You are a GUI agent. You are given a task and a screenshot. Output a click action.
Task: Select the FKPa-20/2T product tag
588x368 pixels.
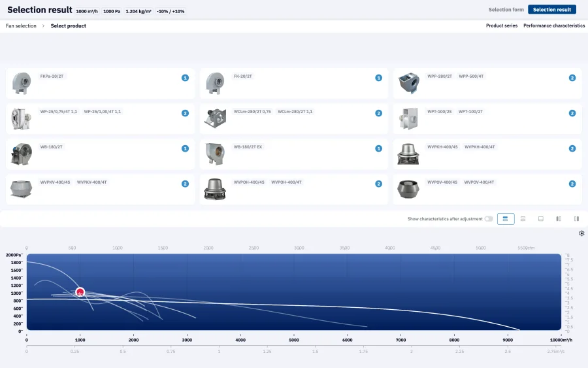[x=52, y=76]
